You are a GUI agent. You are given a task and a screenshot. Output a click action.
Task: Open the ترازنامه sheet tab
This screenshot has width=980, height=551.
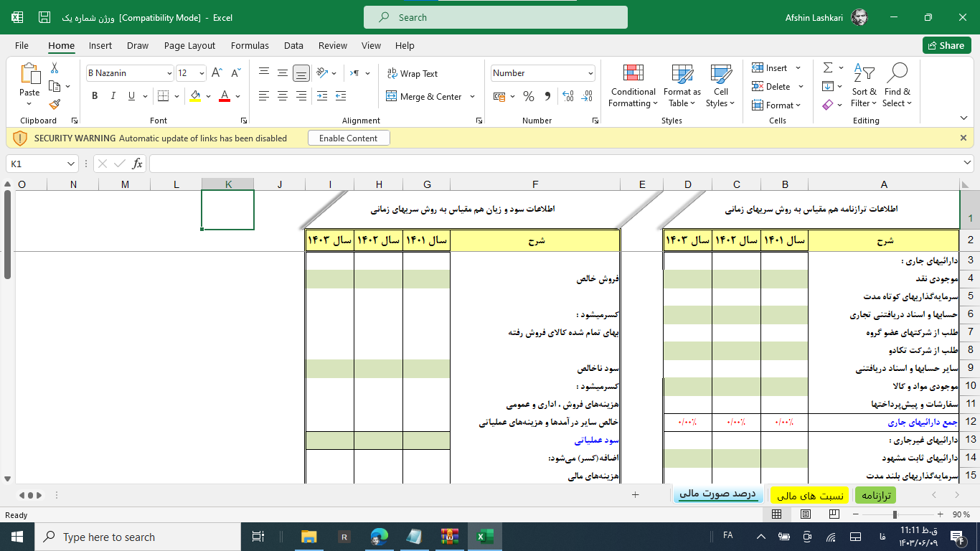(875, 495)
